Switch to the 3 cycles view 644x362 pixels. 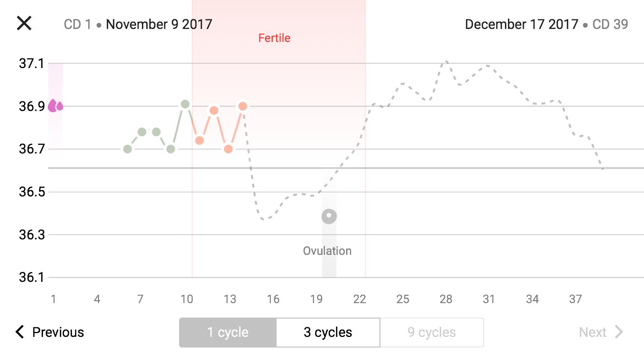point(328,333)
